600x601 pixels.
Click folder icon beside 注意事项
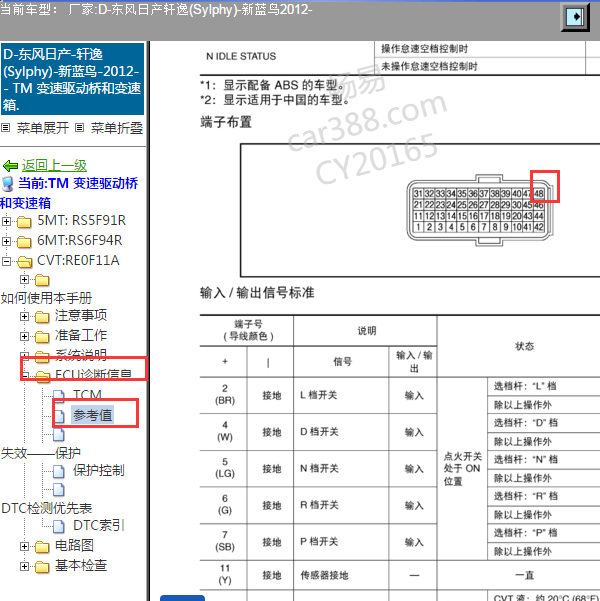[x=42, y=317]
